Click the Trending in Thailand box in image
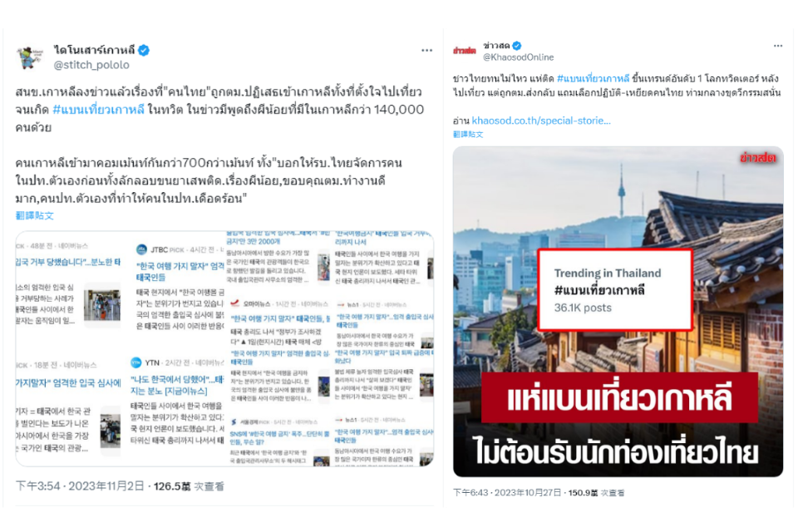798x532 pixels. tap(615, 289)
